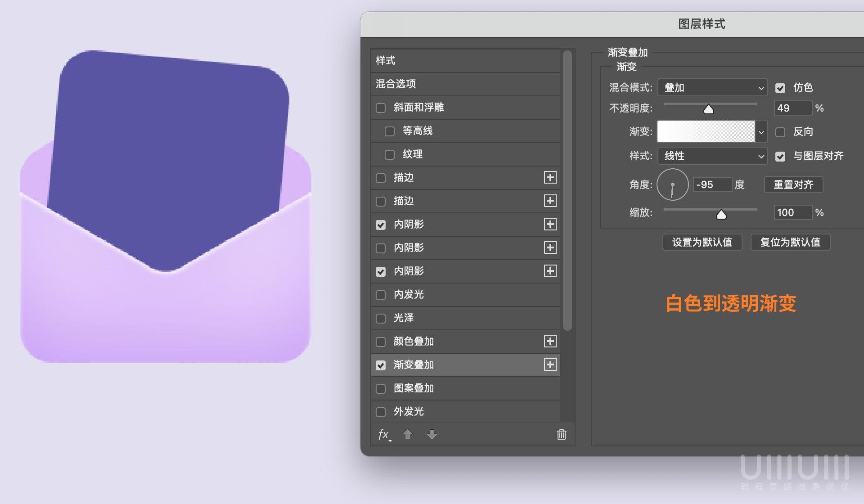Click the down arrow to move effect down
Image resolution: width=864 pixels, height=504 pixels.
pos(432,435)
